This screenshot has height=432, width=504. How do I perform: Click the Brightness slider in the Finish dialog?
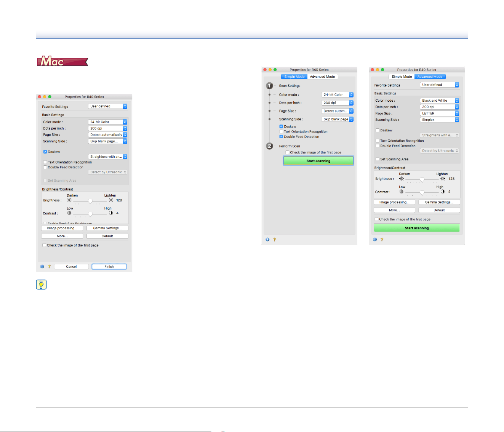[x=90, y=201]
